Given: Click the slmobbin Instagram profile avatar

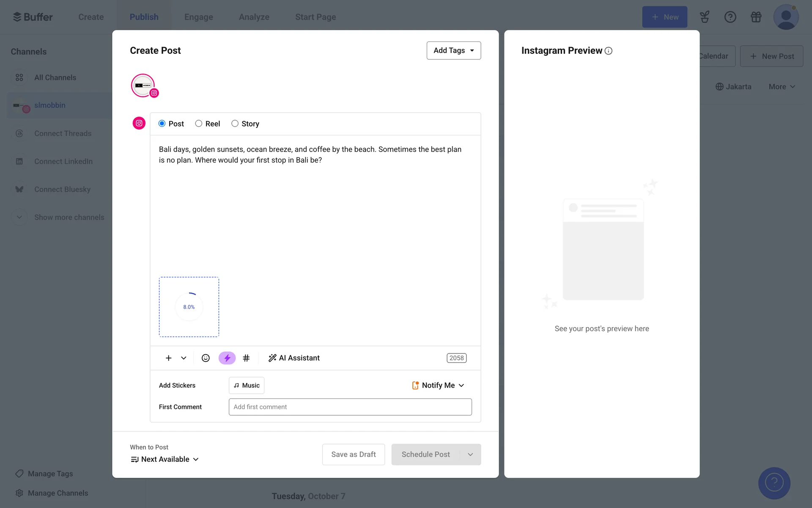Looking at the screenshot, I should pyautogui.click(x=143, y=86).
